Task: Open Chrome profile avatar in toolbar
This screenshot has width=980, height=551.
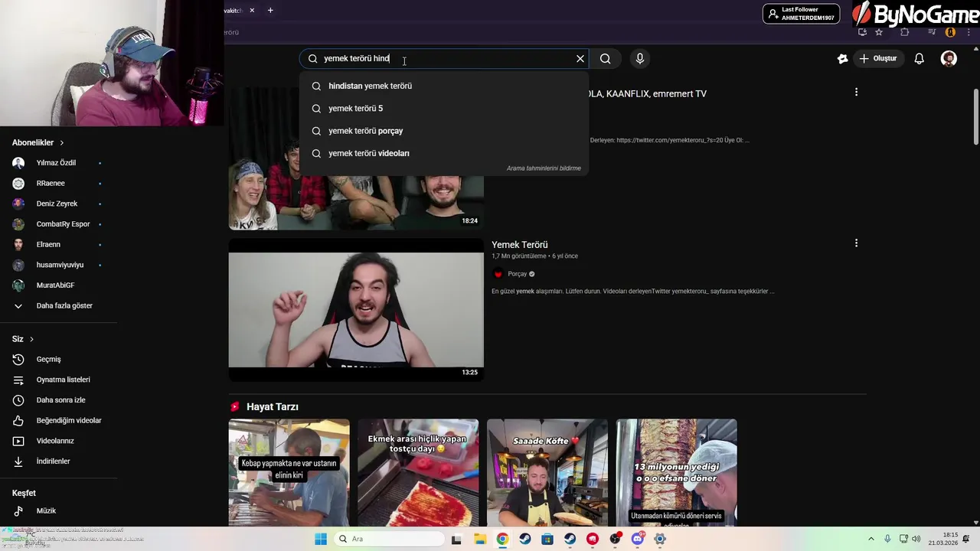Action: (x=950, y=32)
